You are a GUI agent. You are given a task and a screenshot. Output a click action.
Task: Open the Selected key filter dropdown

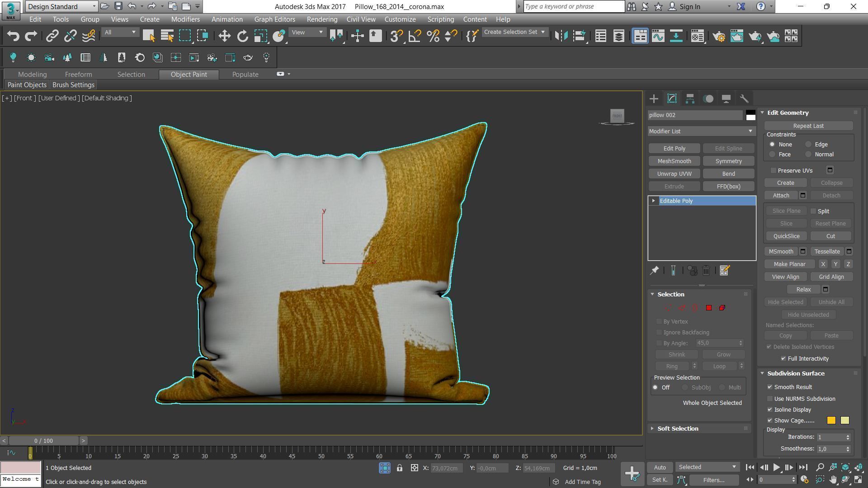pyautogui.click(x=707, y=467)
